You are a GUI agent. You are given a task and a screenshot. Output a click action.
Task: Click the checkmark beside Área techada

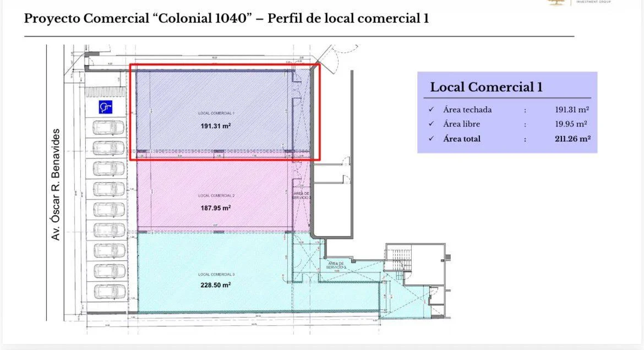[431, 110]
